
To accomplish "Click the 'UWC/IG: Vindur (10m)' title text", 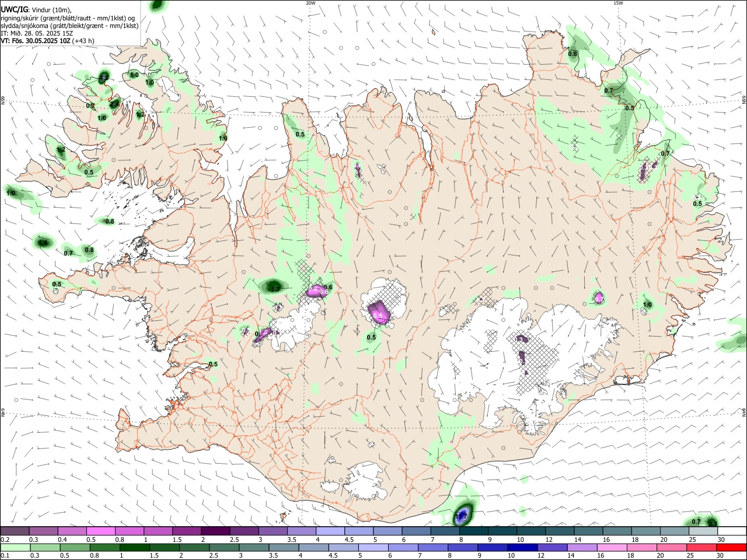I will pos(36,10).
